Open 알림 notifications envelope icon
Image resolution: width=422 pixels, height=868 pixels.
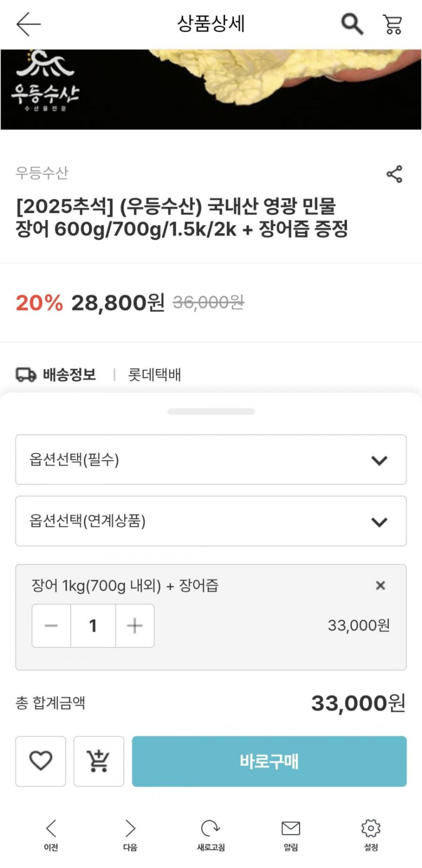coord(291,834)
